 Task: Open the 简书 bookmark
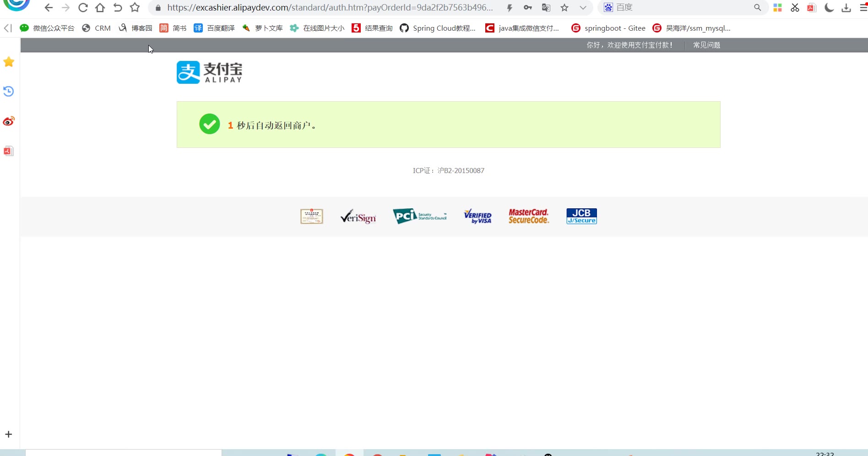[173, 28]
